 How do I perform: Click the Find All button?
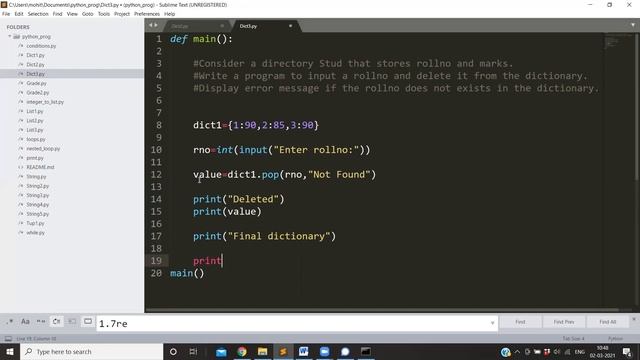(607, 322)
